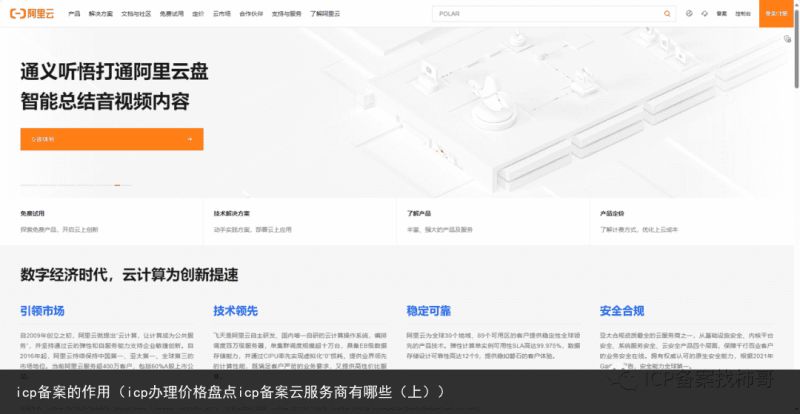The height and width of the screenshot is (414, 800).
Task: Open the 技术解决方案 card
Action: 300,222
